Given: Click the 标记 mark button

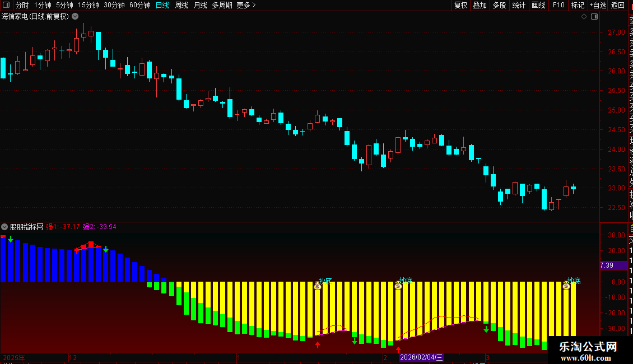Looking at the screenshot, I should (578, 5).
